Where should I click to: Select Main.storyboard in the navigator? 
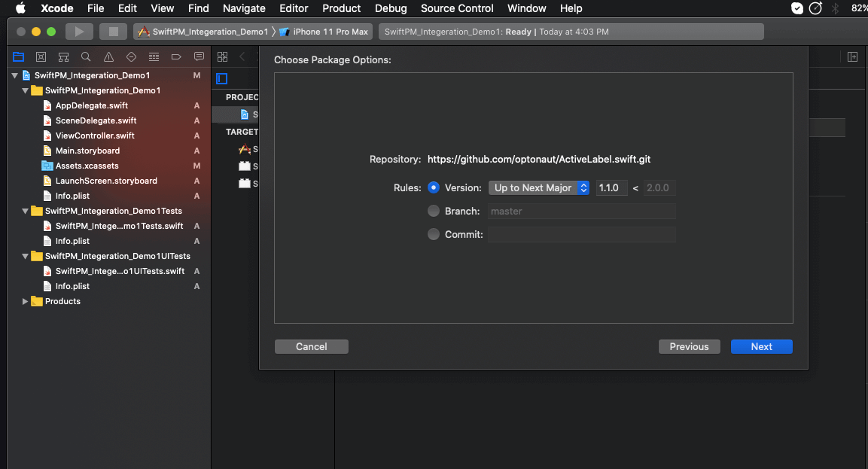87,151
